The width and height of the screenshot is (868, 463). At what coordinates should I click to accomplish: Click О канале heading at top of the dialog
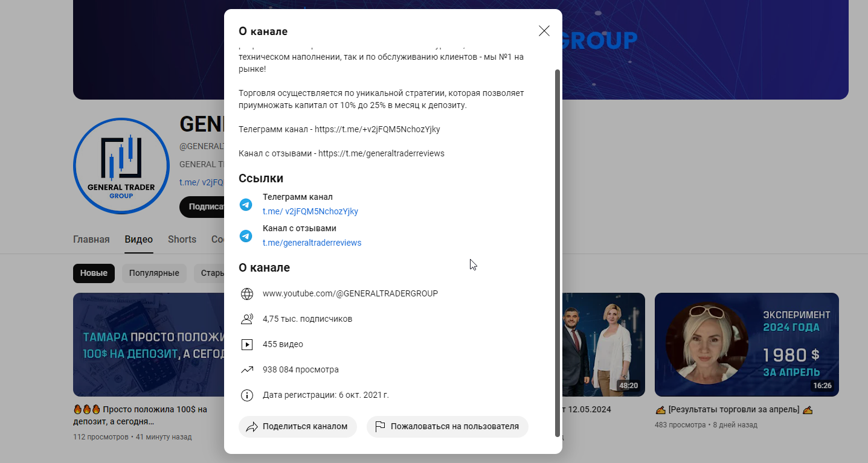[263, 31]
